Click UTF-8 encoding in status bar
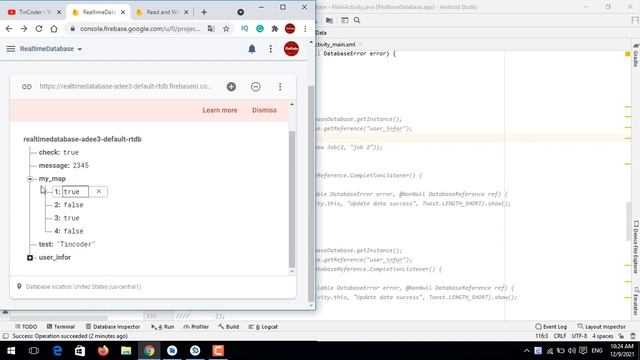Screen dimensions: 640x360 (579, 336)
